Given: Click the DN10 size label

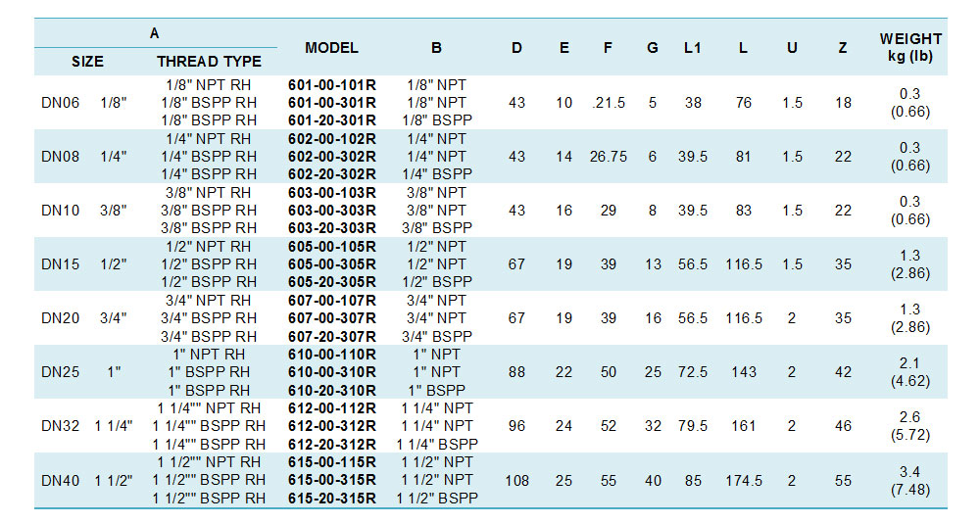Looking at the screenshot, I should pyautogui.click(x=61, y=211).
